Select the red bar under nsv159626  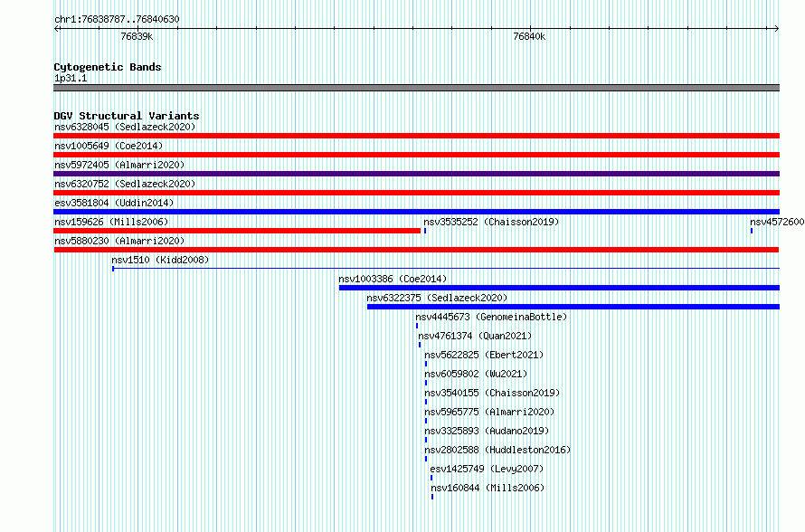pos(237,231)
